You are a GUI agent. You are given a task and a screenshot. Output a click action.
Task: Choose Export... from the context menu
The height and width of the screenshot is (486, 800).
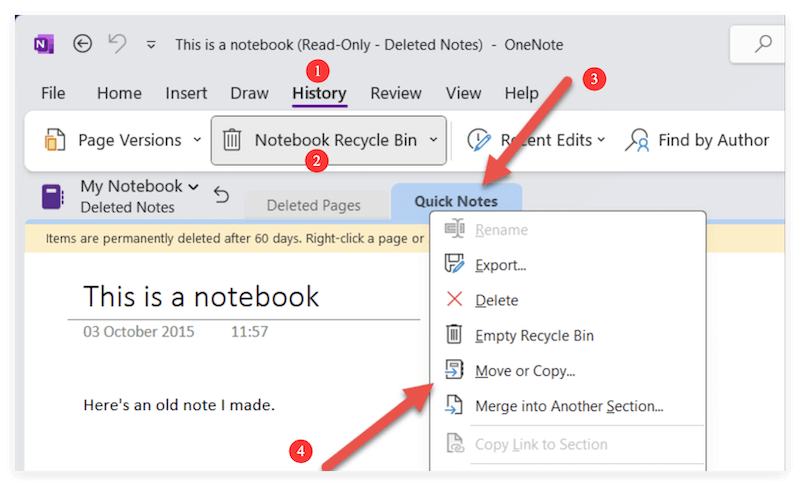click(x=501, y=265)
